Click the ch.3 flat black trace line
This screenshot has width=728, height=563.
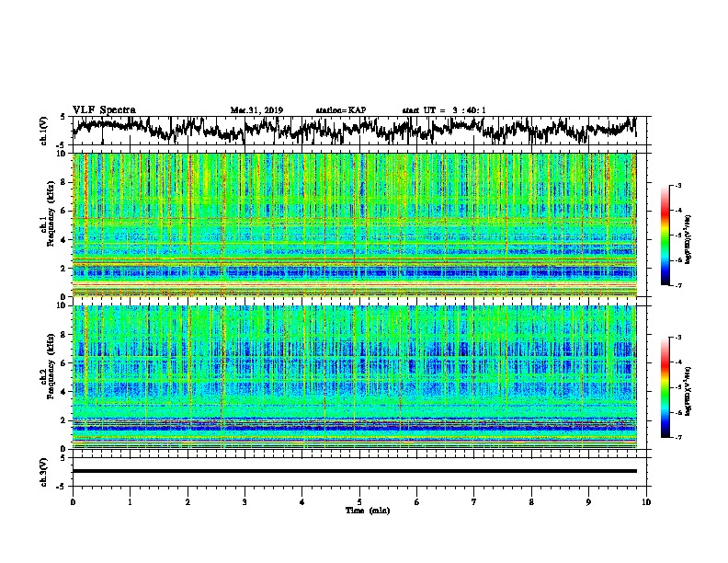coord(355,471)
